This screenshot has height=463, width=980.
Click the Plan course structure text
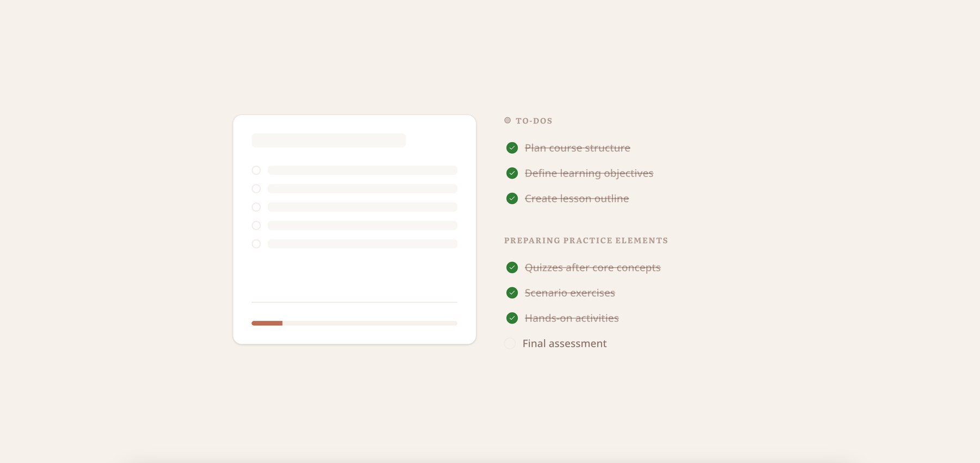click(x=578, y=148)
